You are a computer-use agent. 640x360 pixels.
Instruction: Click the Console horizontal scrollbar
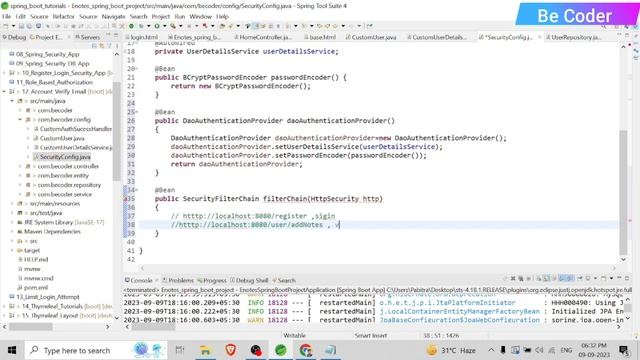[x=153, y=327]
